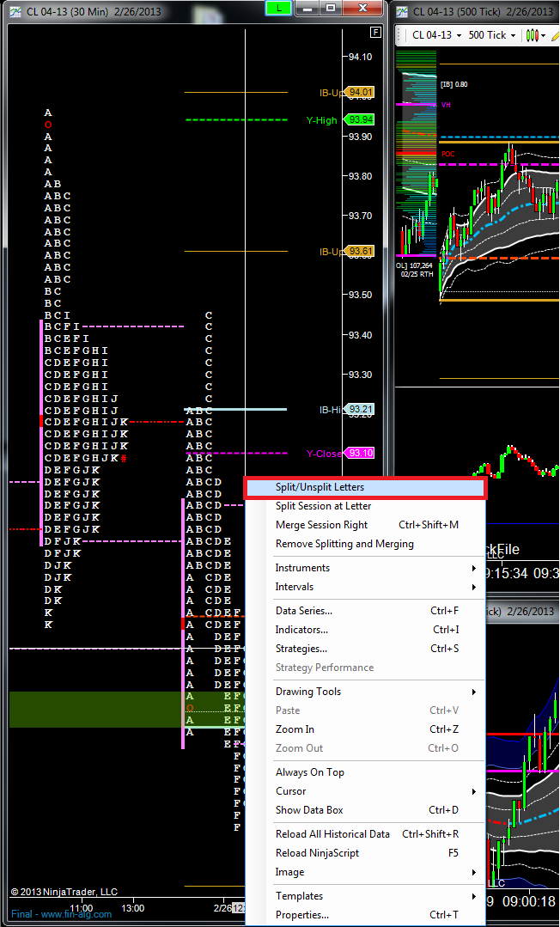Click the 11:00 time axis label
The width and height of the screenshot is (560, 927).
(81, 907)
